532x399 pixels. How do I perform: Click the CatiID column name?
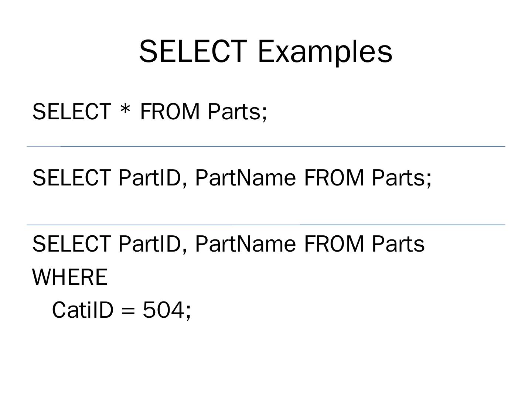[82, 310]
